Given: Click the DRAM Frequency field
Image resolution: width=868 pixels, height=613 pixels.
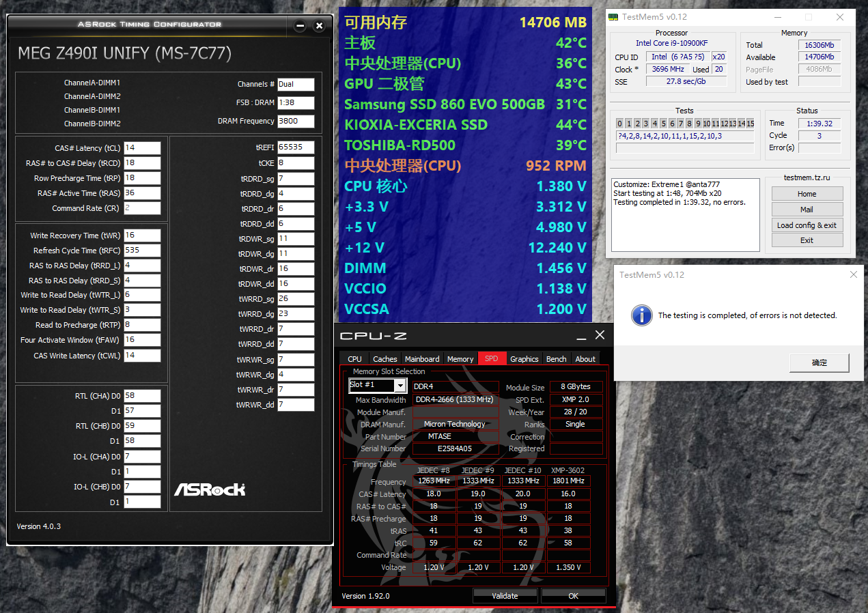Looking at the screenshot, I should coord(296,122).
